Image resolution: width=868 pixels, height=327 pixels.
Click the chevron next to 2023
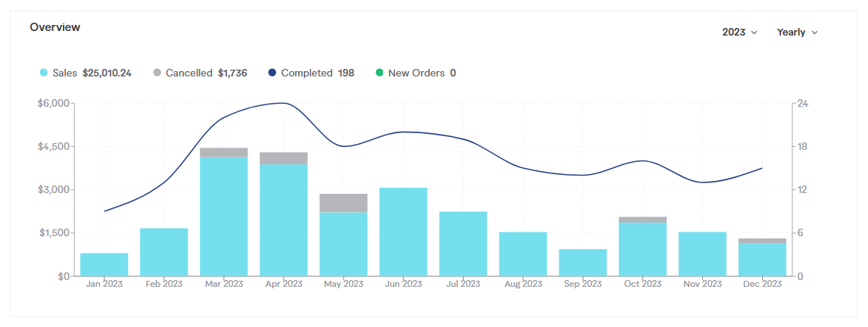754,33
